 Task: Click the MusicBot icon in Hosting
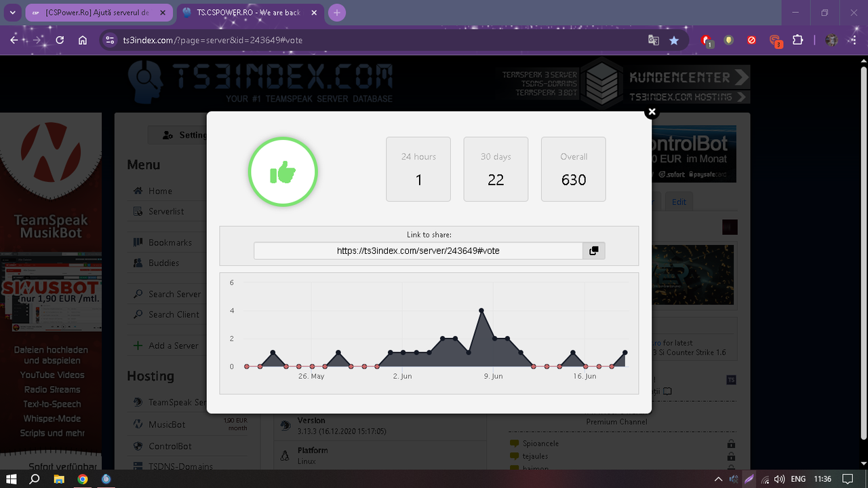pyautogui.click(x=138, y=424)
